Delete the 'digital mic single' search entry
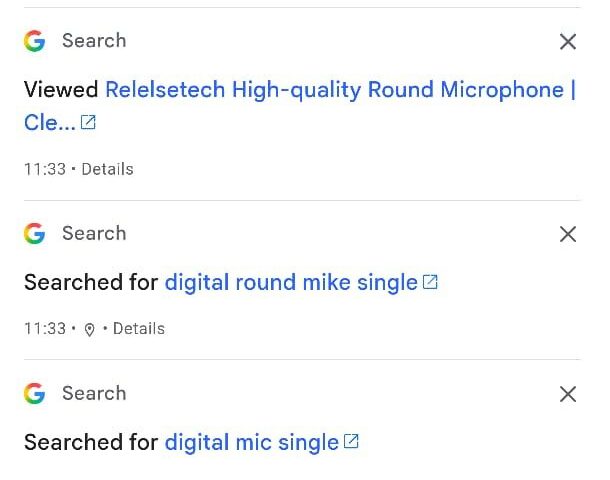 pos(568,394)
